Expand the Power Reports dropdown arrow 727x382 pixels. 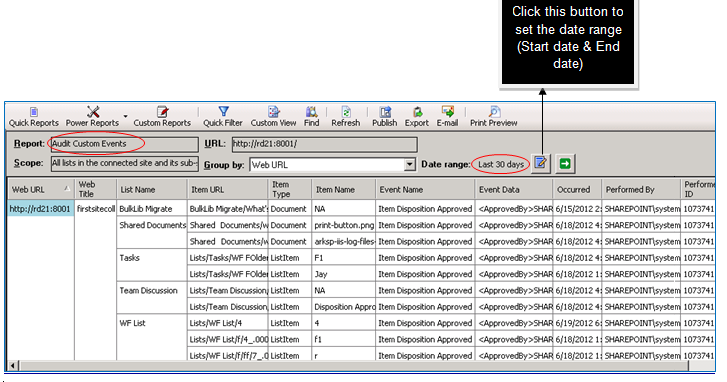125,116
